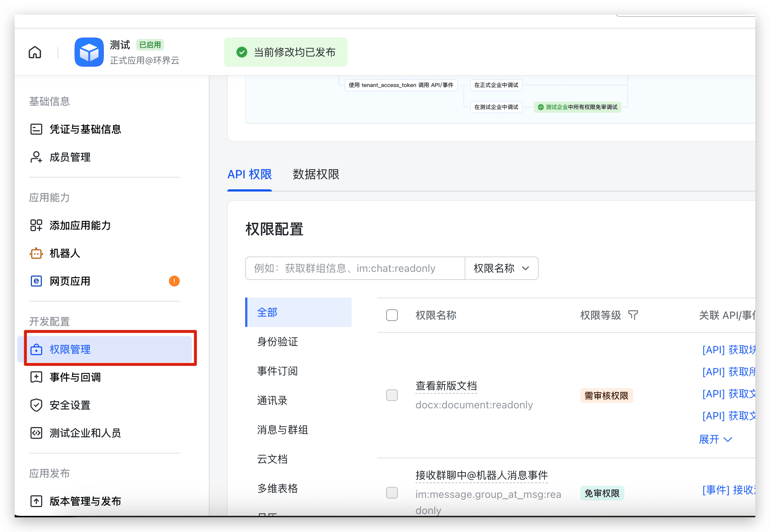This screenshot has width=770, height=532.
Task: Open 凭证与基础信息 sidebar icon
Action: coord(36,129)
